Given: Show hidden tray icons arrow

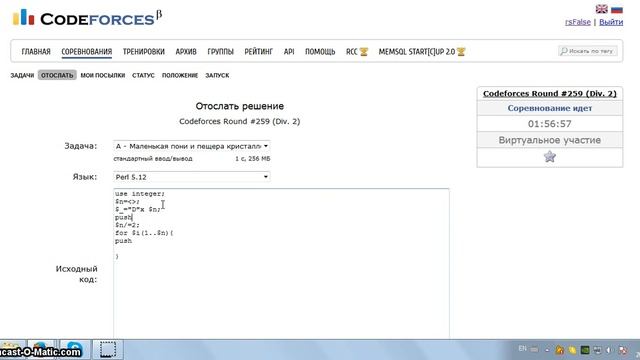Looking at the screenshot, I should tap(547, 350).
